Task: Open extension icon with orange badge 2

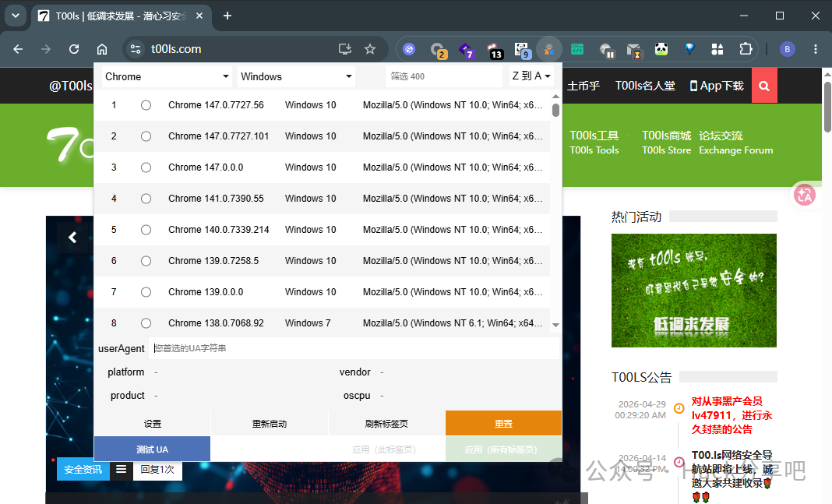Action: click(439, 51)
